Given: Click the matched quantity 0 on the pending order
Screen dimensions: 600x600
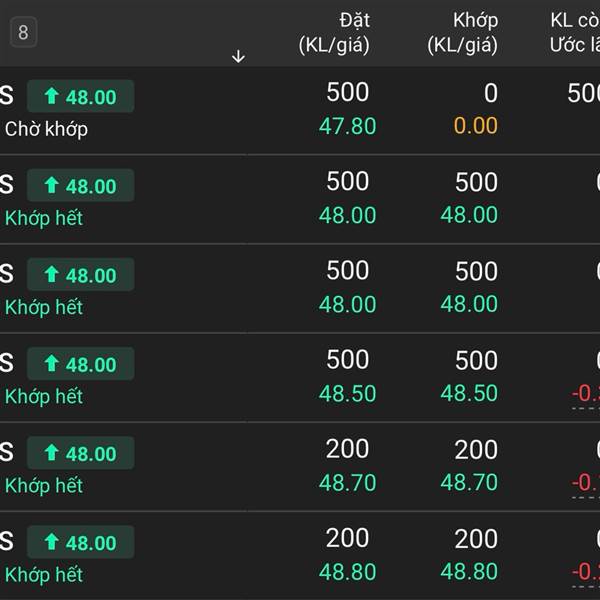Looking at the screenshot, I should (490, 93).
